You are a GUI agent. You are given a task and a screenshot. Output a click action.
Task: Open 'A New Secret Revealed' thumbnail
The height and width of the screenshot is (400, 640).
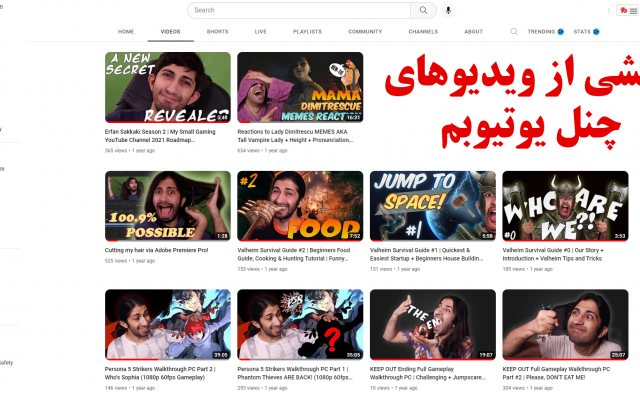(168, 87)
